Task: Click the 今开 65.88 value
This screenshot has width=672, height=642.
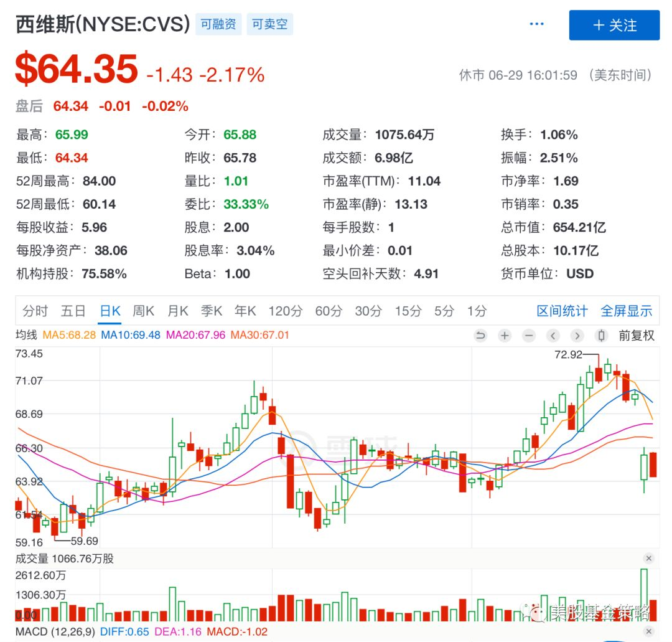Action: [240, 135]
